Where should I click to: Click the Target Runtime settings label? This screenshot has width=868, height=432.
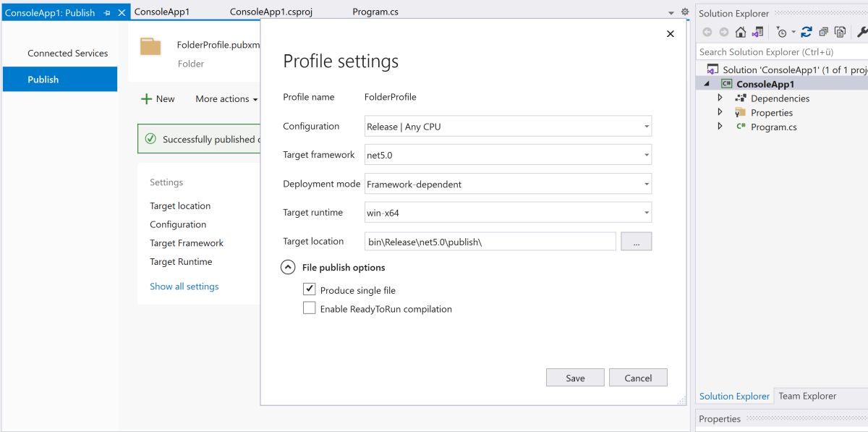[181, 262]
